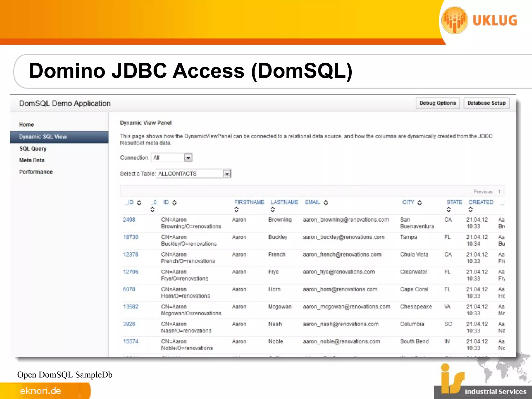Click the Horn last name cell
Image resolution: width=532 pixels, height=399 pixels.
pos(274,289)
